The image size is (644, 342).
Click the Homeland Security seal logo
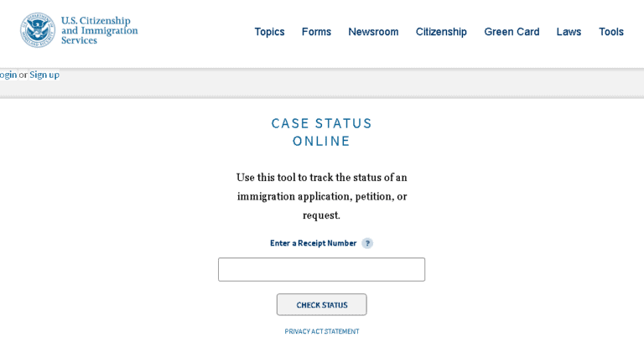(x=38, y=30)
